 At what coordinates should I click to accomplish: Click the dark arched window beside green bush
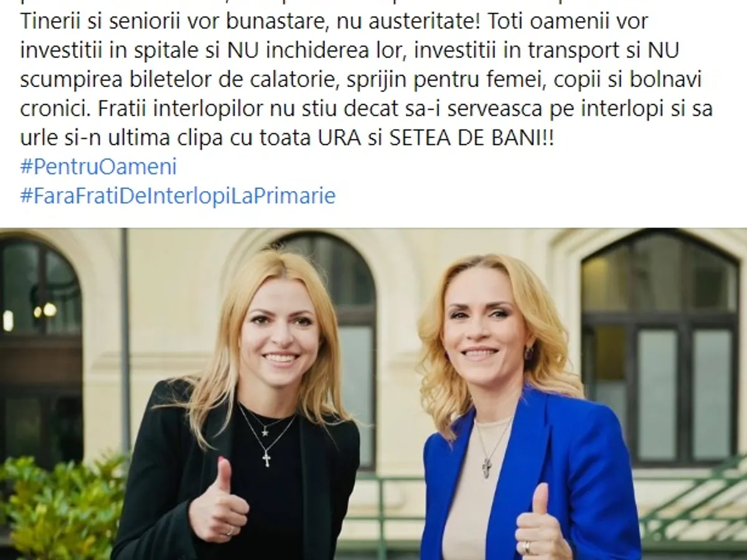click(x=39, y=348)
